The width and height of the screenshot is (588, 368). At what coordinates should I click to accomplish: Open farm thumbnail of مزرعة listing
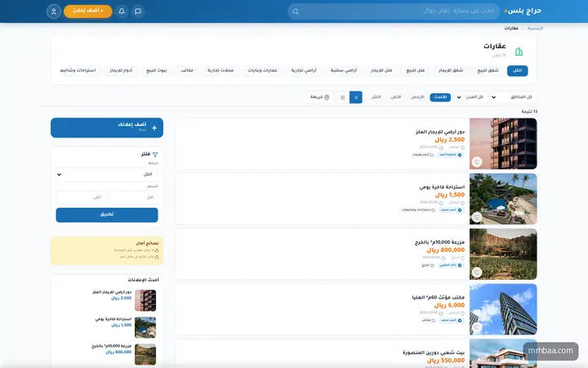pyautogui.click(x=503, y=254)
